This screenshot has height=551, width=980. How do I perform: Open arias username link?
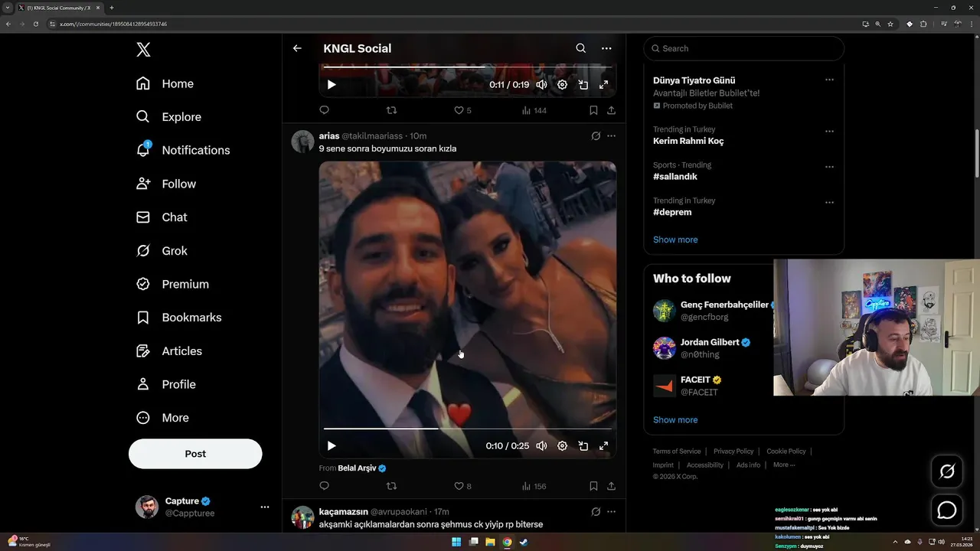[x=328, y=136]
